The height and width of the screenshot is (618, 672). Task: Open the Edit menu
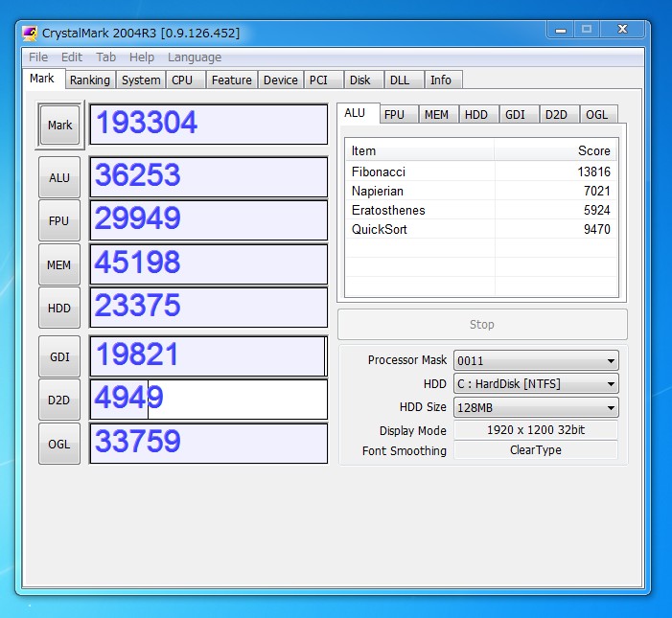tap(72, 57)
